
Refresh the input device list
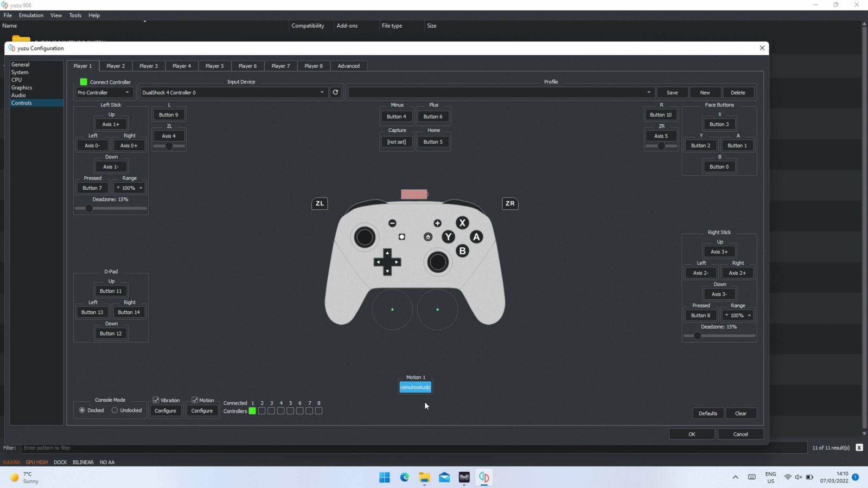coord(335,92)
